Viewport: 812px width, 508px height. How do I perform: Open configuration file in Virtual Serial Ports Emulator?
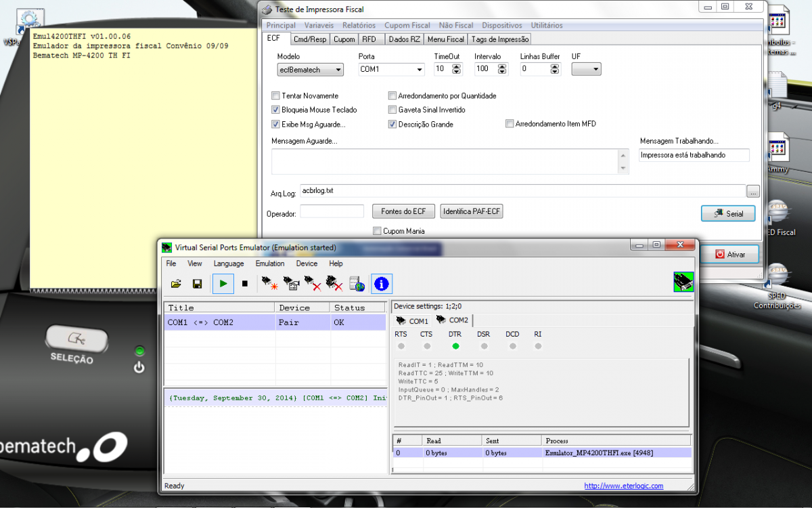coord(176,284)
